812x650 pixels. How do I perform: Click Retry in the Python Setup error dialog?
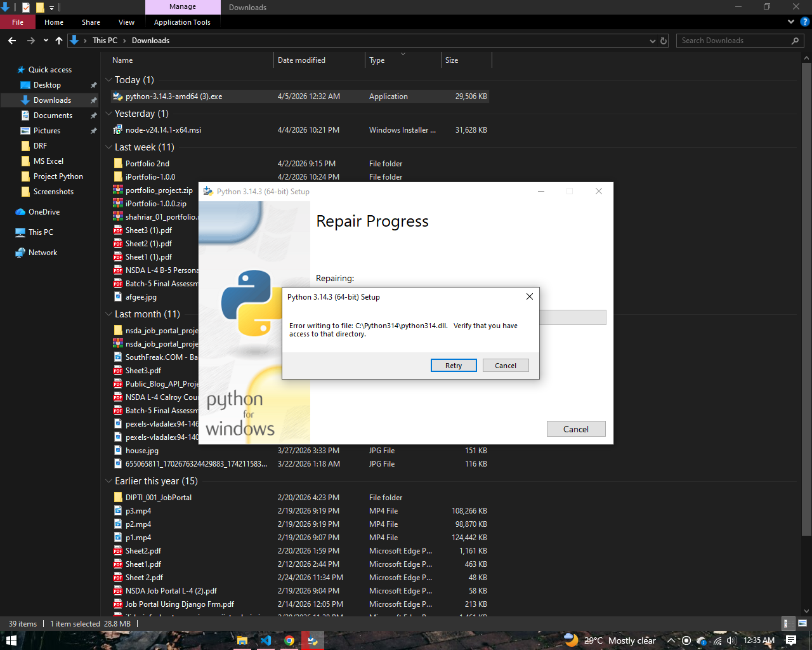454,366
